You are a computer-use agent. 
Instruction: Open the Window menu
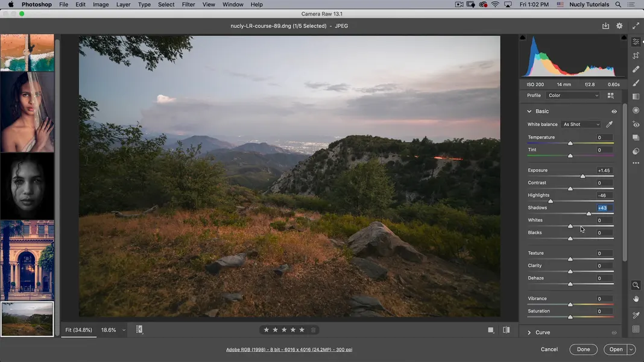(x=233, y=4)
